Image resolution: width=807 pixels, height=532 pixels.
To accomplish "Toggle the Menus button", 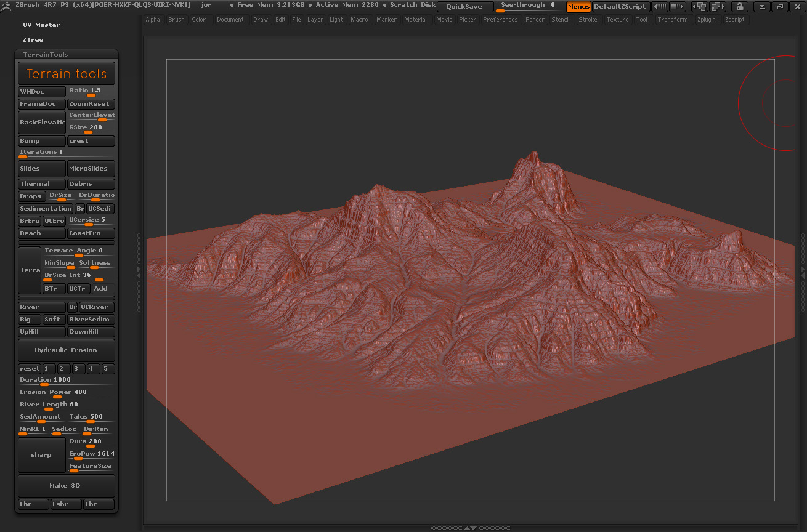I will [x=578, y=7].
